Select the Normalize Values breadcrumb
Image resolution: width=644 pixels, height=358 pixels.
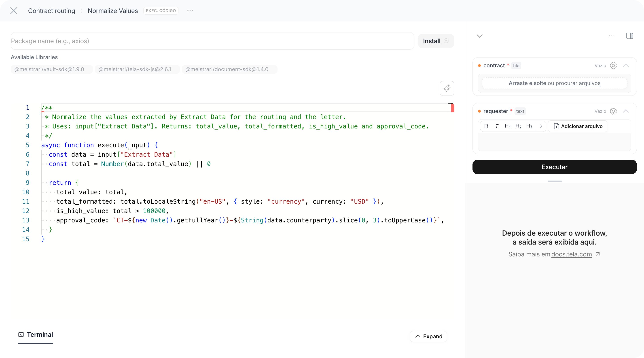(113, 11)
